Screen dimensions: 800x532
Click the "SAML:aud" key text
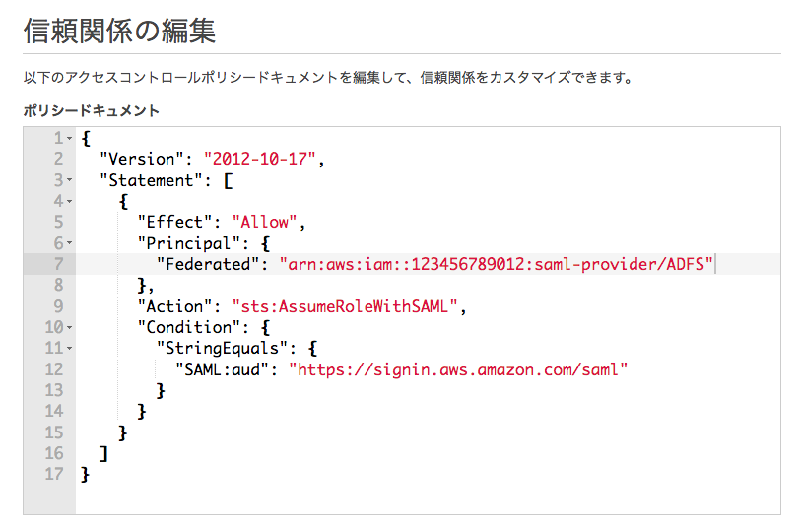(x=222, y=369)
